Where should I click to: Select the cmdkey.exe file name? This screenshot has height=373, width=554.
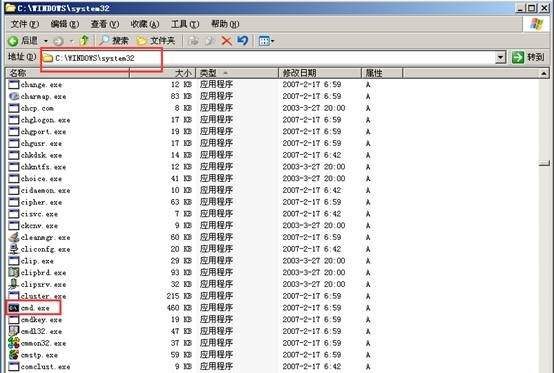coord(41,320)
